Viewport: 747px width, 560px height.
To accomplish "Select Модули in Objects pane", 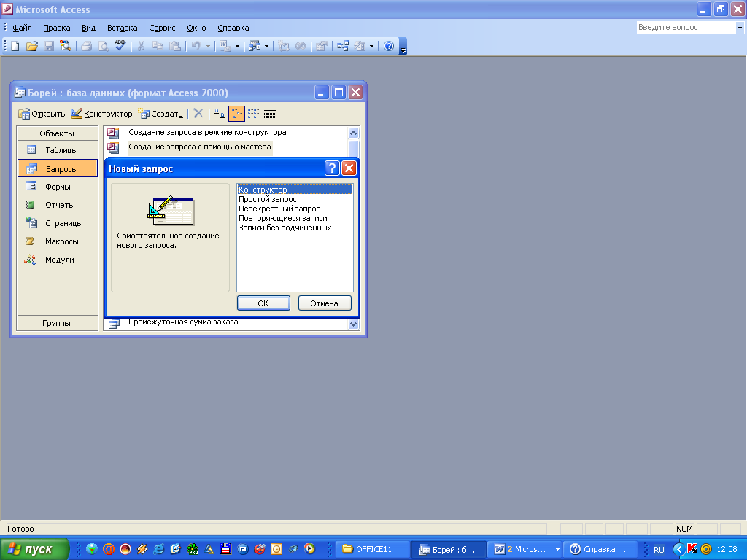I will pyautogui.click(x=57, y=260).
